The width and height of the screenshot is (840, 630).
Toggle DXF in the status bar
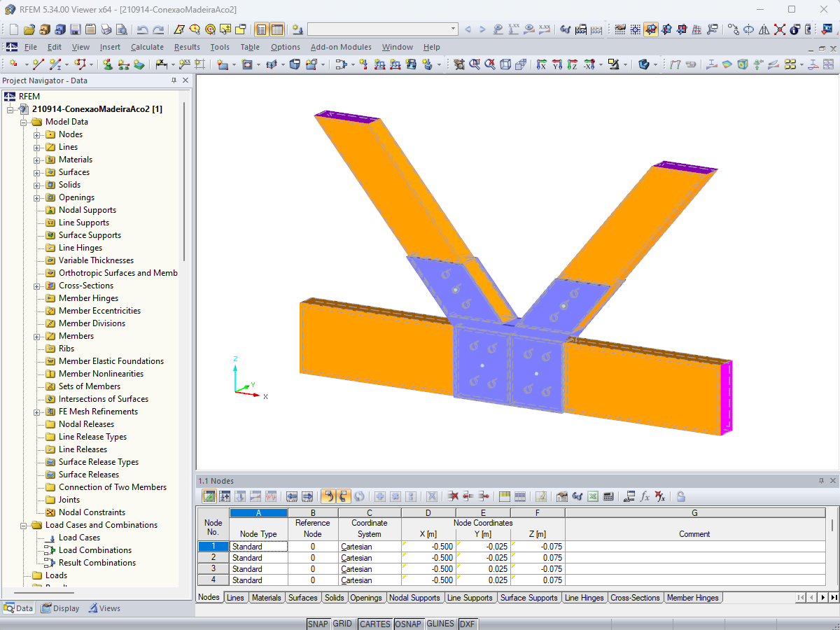tap(467, 624)
